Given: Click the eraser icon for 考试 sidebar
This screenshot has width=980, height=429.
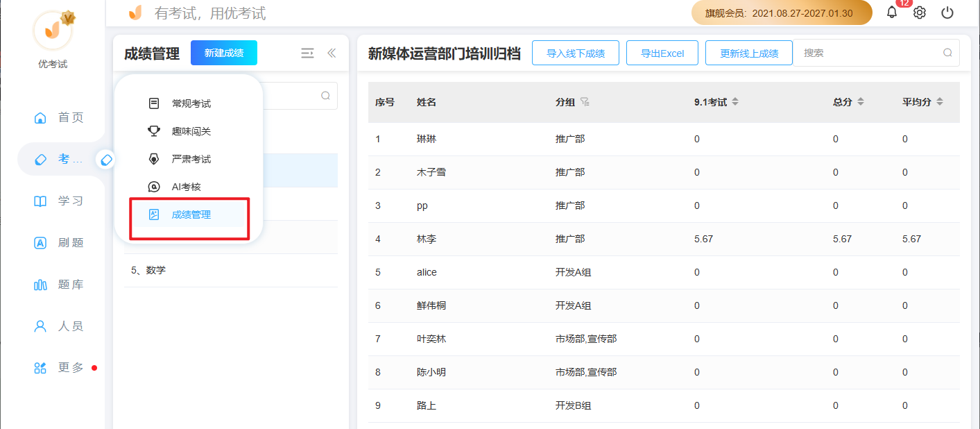Looking at the screenshot, I should (40, 160).
